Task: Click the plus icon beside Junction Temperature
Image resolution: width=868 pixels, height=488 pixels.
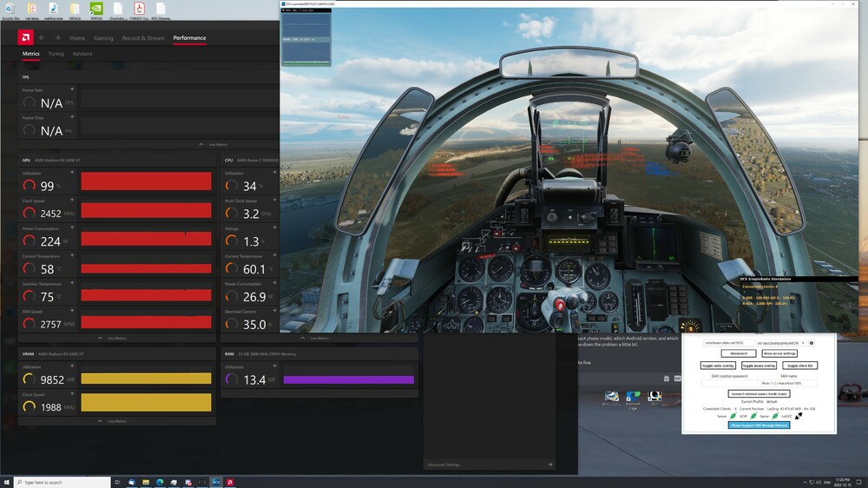Action: pos(72,283)
